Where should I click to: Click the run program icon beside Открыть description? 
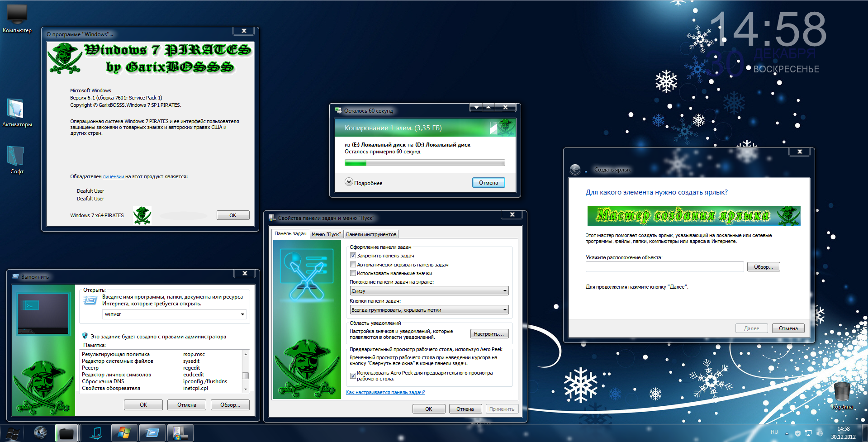pos(90,300)
